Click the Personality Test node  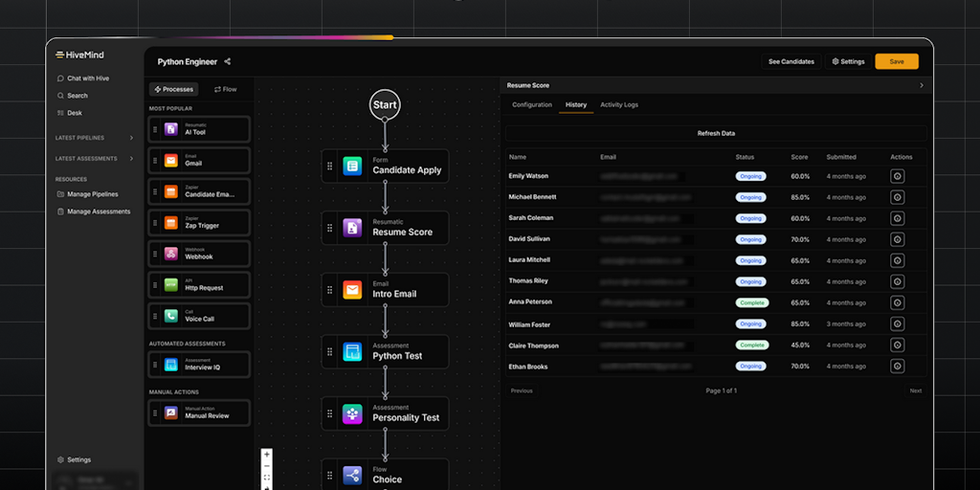point(385,413)
